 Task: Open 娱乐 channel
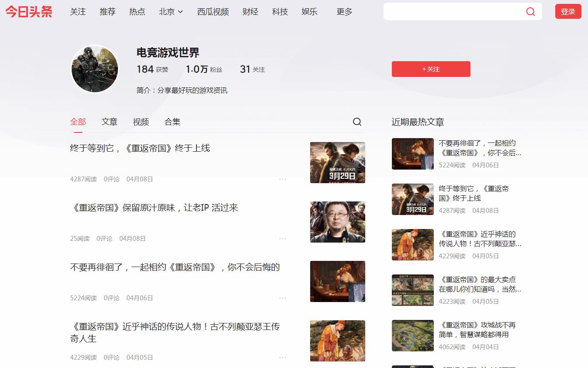click(309, 12)
